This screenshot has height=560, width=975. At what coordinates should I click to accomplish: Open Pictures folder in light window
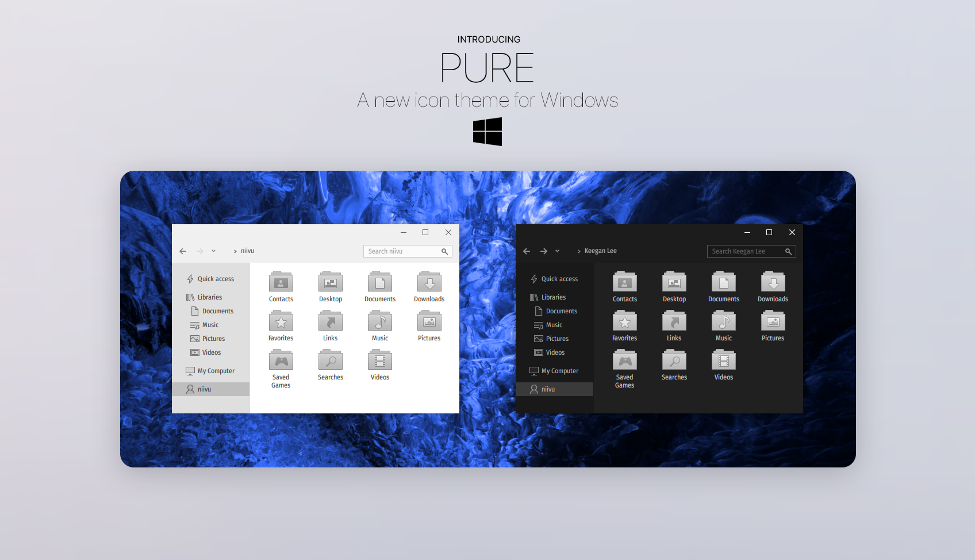(429, 325)
